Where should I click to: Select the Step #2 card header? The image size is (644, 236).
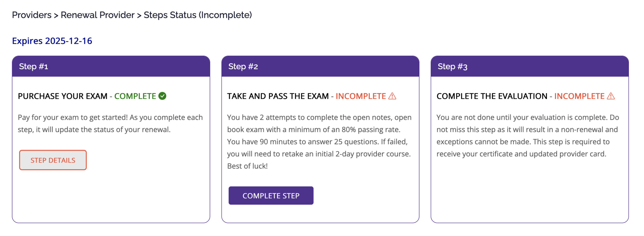[x=320, y=66]
